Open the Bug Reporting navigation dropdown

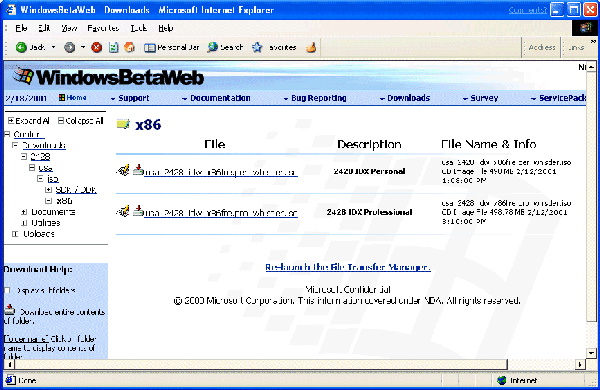(315, 98)
